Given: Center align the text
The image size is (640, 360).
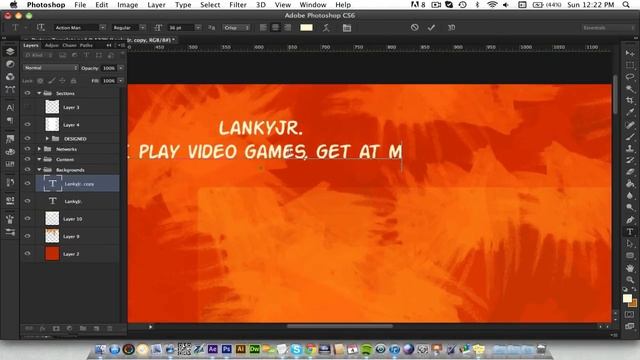Looking at the screenshot, I should [276, 27].
